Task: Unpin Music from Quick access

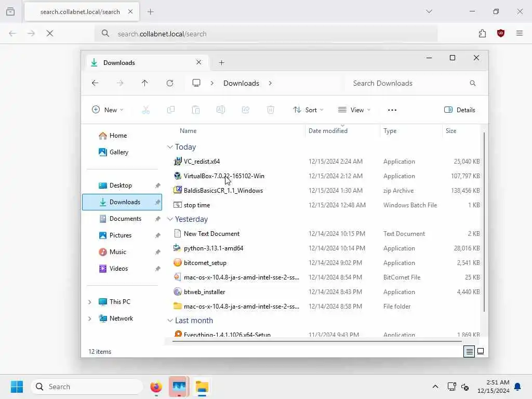Action: [x=158, y=252]
